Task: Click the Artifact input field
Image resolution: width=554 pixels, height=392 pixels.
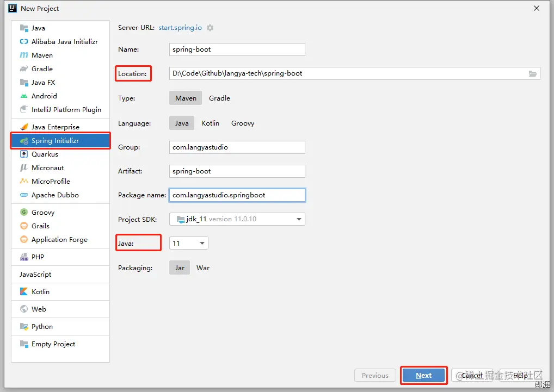Action: pyautogui.click(x=237, y=171)
